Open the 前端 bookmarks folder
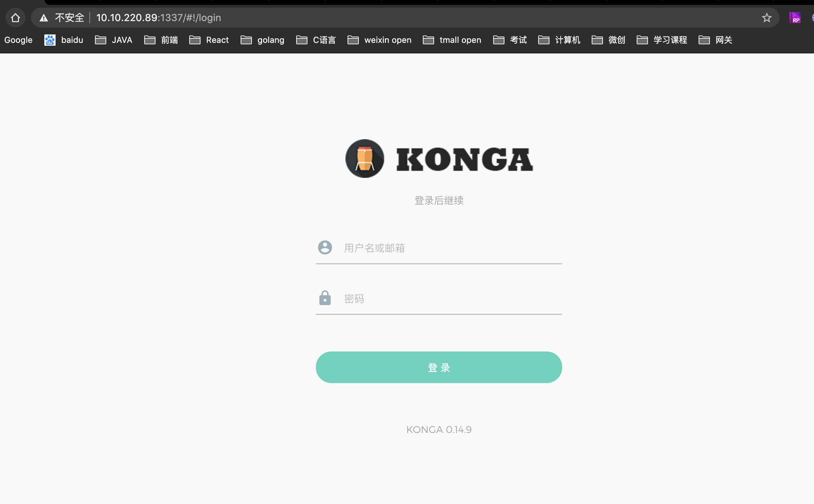 [161, 40]
